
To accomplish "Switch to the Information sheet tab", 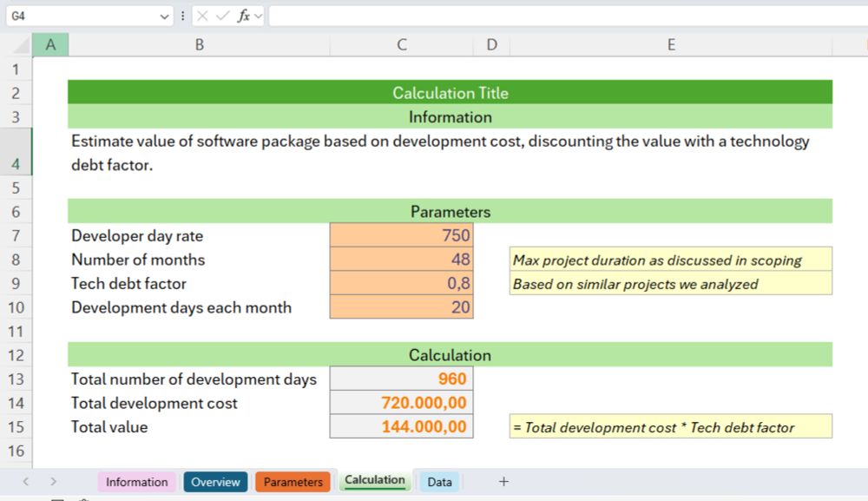I will tap(137, 482).
